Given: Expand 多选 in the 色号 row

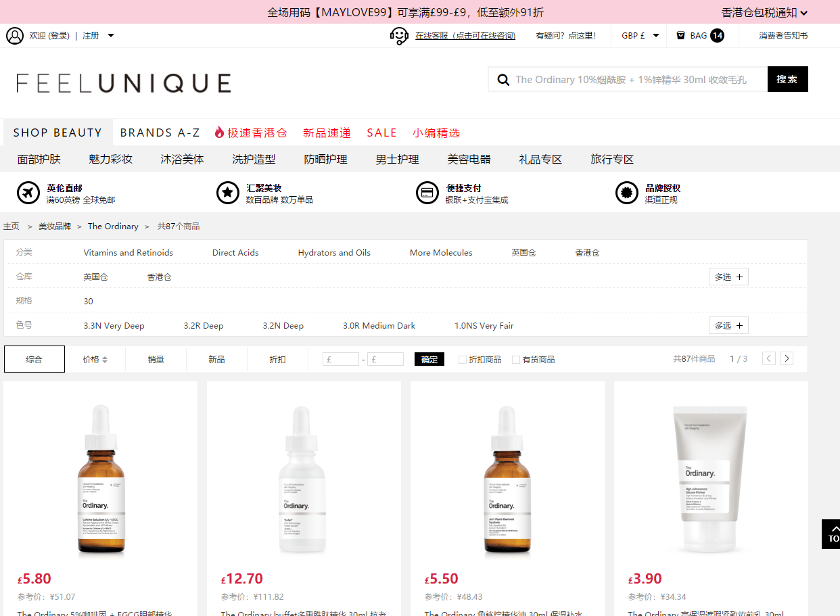Looking at the screenshot, I should pyautogui.click(x=728, y=325).
